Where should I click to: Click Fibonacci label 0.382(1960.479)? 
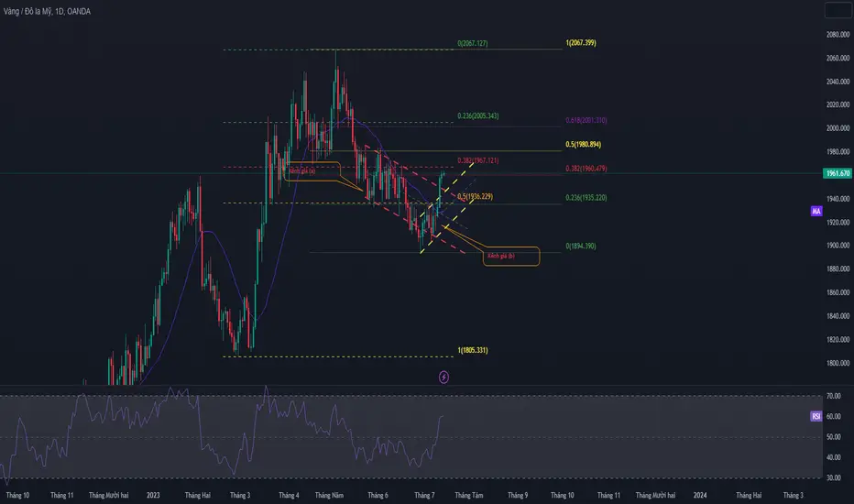pos(586,169)
